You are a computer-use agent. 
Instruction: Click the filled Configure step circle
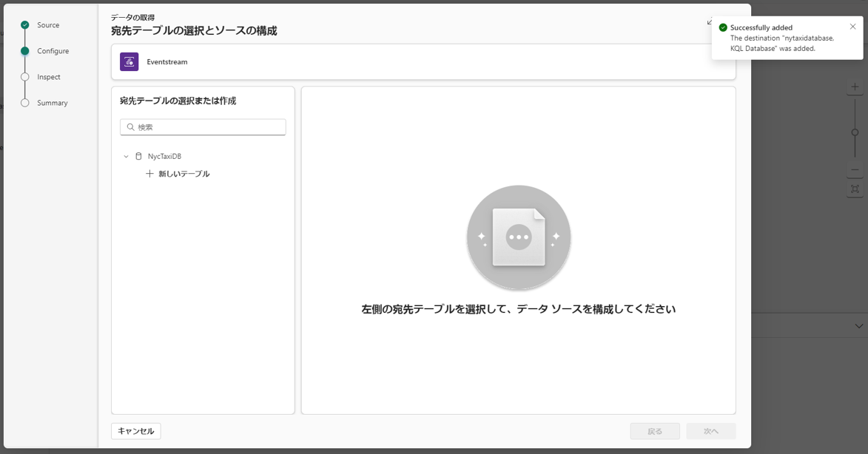click(25, 51)
